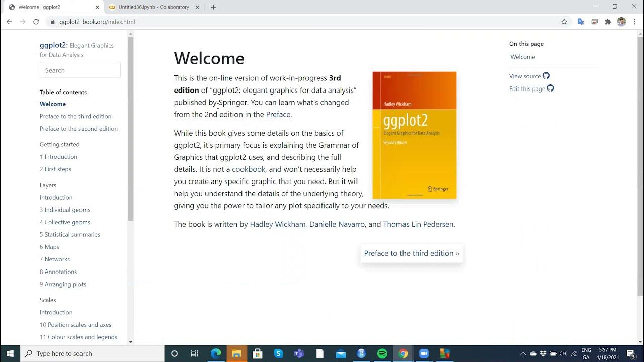Open Chrome's three-dot menu
Image resolution: width=644 pixels, height=362 pixels.
pyautogui.click(x=635, y=22)
